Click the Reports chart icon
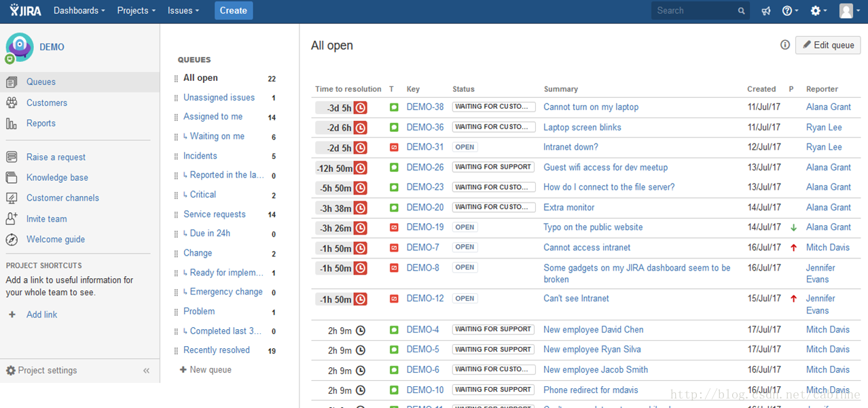This screenshot has width=868, height=408. point(12,123)
